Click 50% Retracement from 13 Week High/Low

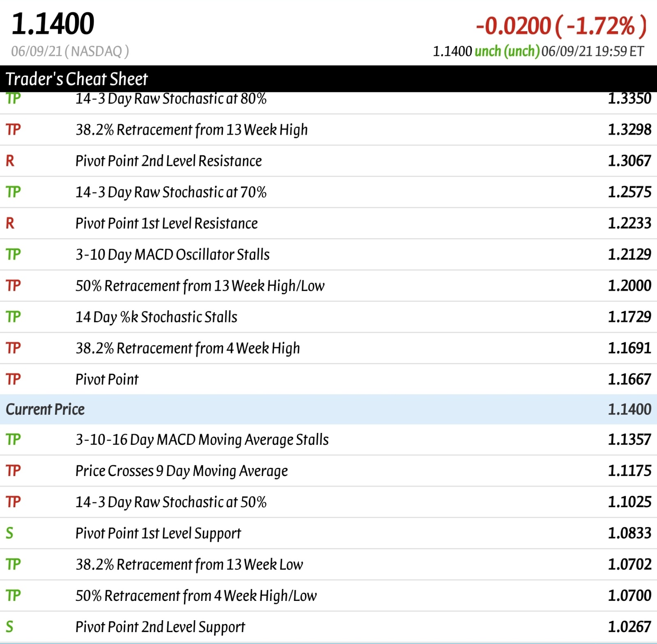pos(200,286)
